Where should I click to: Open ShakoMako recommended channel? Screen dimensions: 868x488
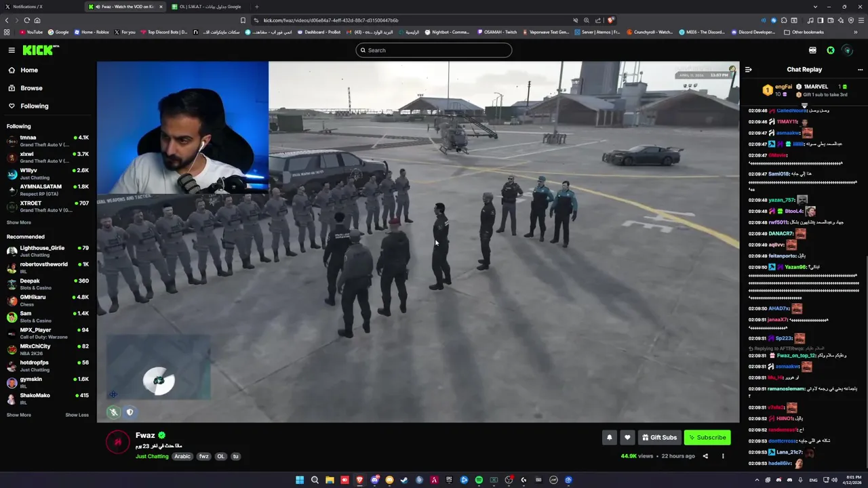point(47,399)
